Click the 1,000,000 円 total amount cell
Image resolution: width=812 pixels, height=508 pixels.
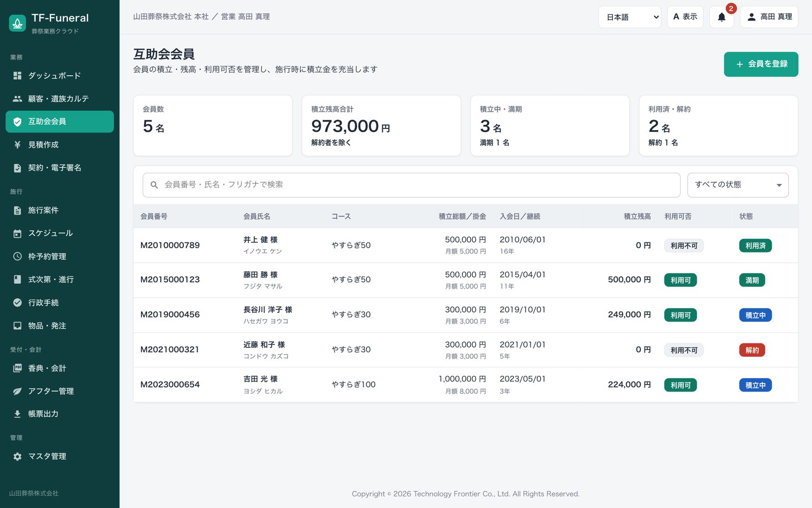[x=462, y=379]
